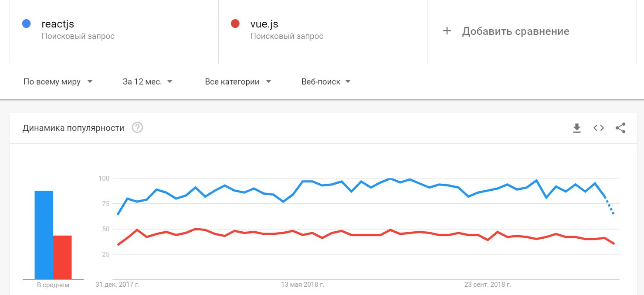
Task: Edit the vue.js search term
Action: point(264,24)
